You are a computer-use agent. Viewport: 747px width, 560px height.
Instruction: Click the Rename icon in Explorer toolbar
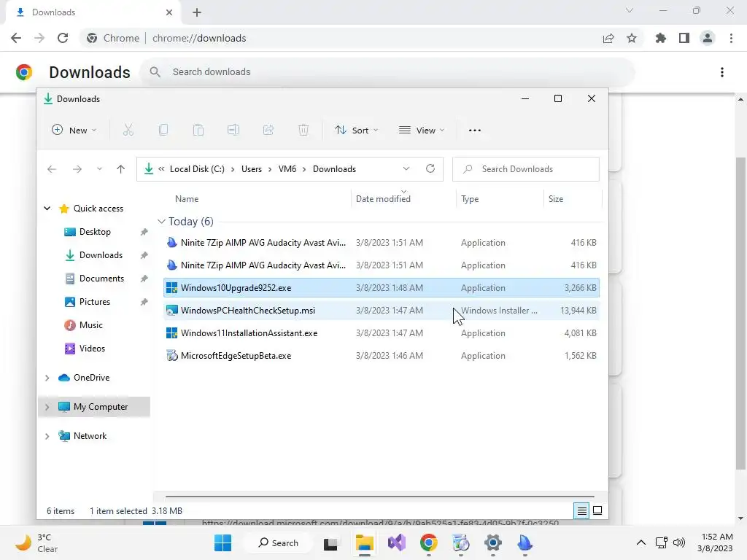(x=233, y=130)
